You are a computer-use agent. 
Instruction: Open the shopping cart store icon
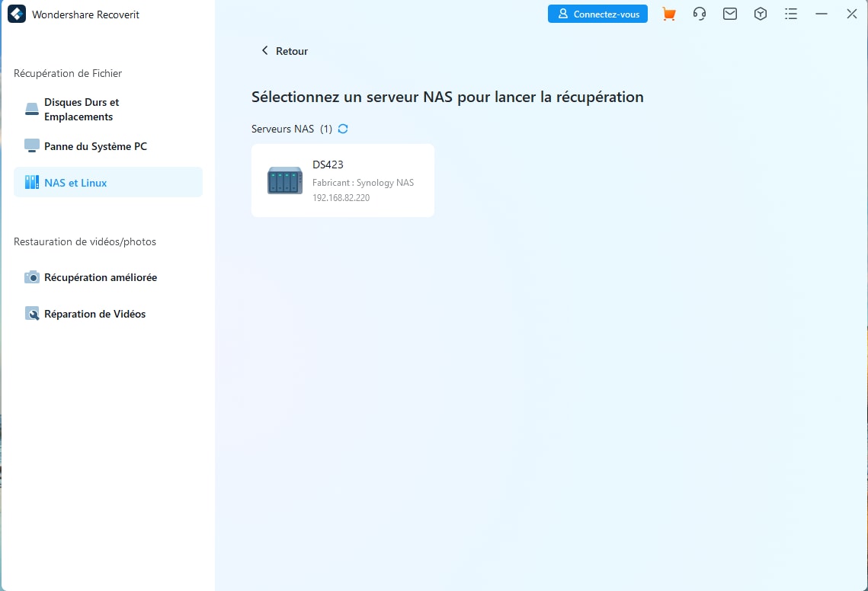pos(668,14)
